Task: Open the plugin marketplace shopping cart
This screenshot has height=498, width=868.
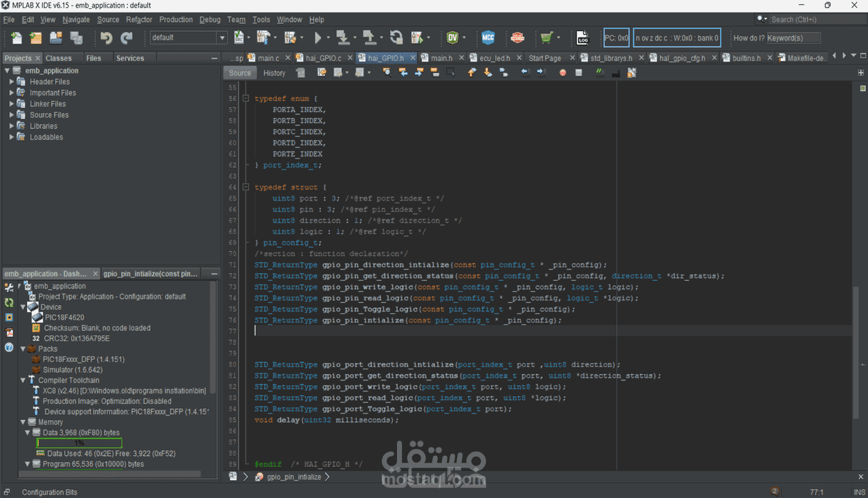Action: point(546,38)
